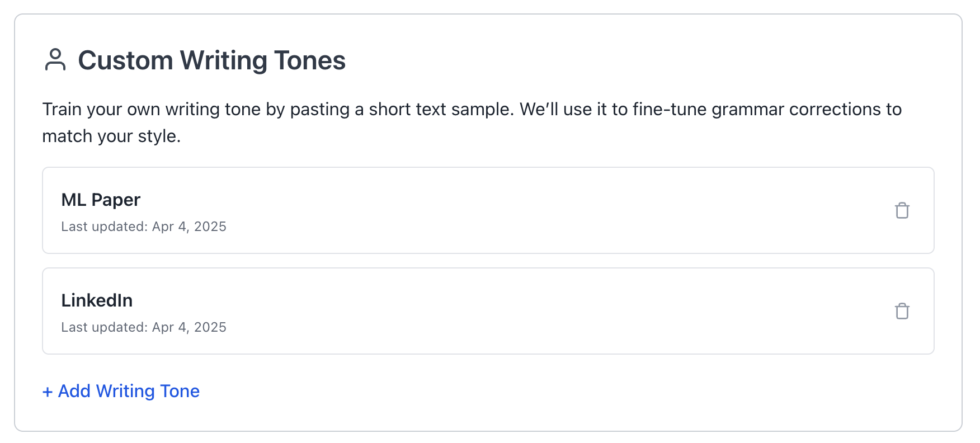Click the "match your style." text line

(111, 136)
